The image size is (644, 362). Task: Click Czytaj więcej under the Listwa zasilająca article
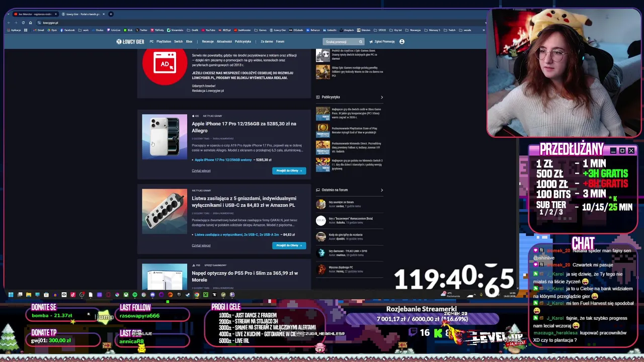[201, 246]
